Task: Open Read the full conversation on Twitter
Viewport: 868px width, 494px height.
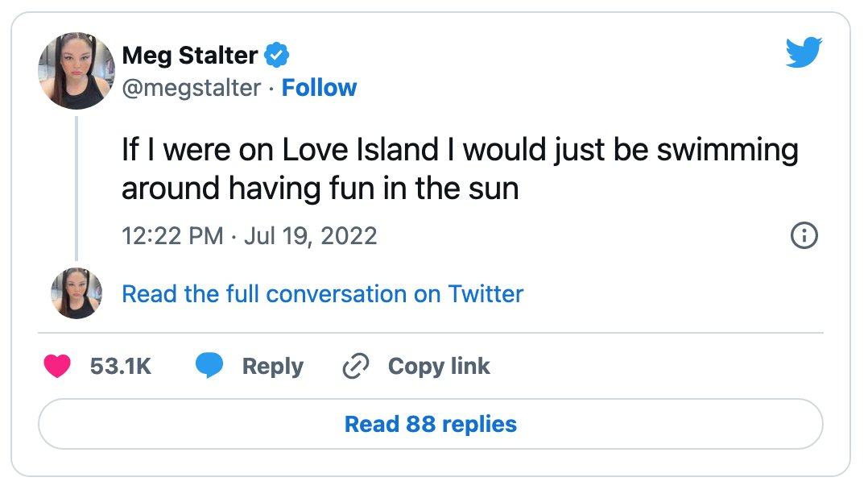Action: tap(322, 294)
